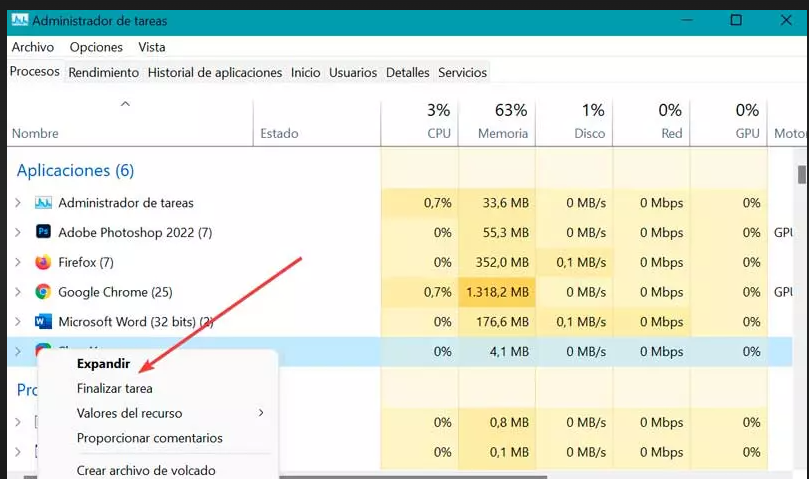Open the Opciones menu
The width and height of the screenshot is (809, 479).
96,47
